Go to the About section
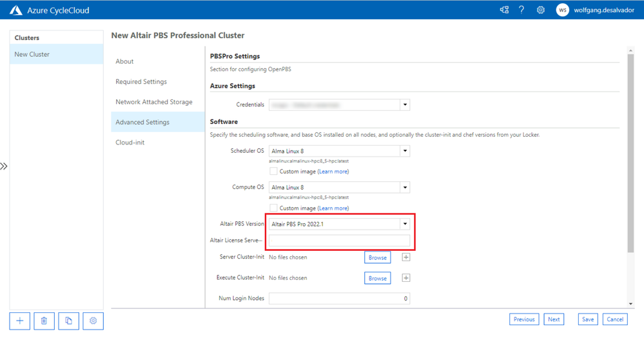 tap(158, 61)
